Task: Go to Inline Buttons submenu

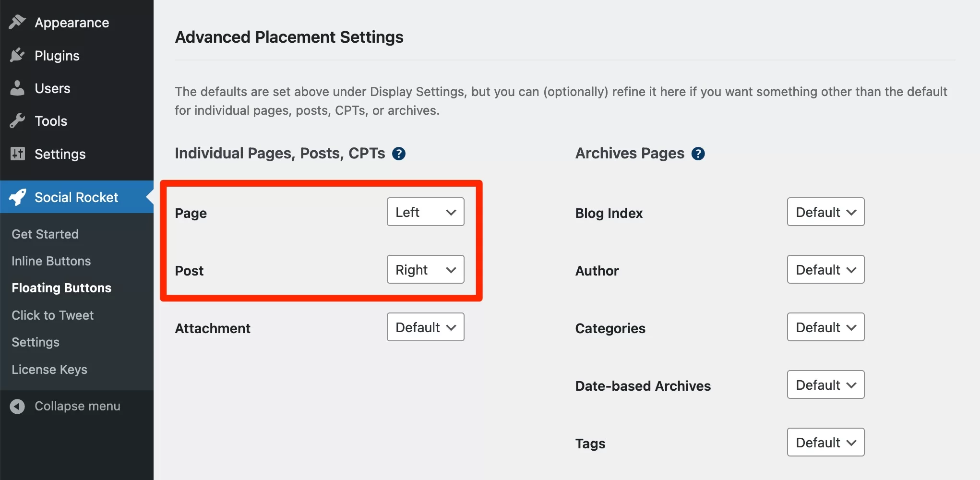Action: point(51,261)
